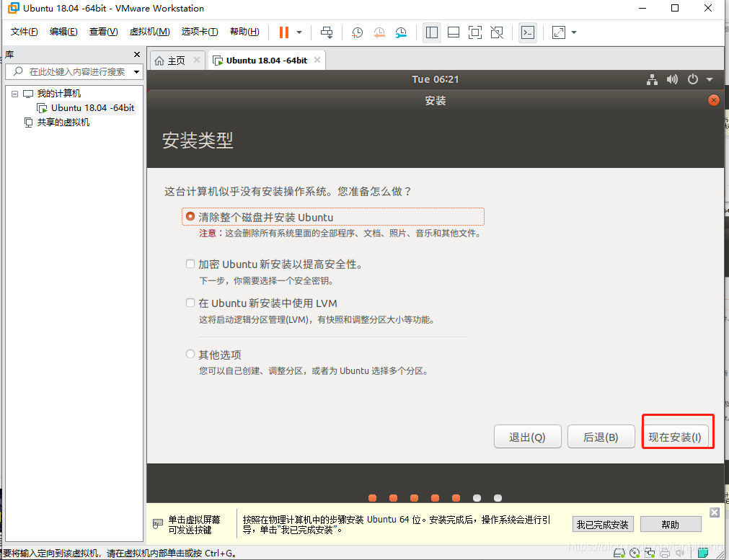729x560 pixels.
Task: Switch to the 主页 tab
Action: [x=176, y=61]
